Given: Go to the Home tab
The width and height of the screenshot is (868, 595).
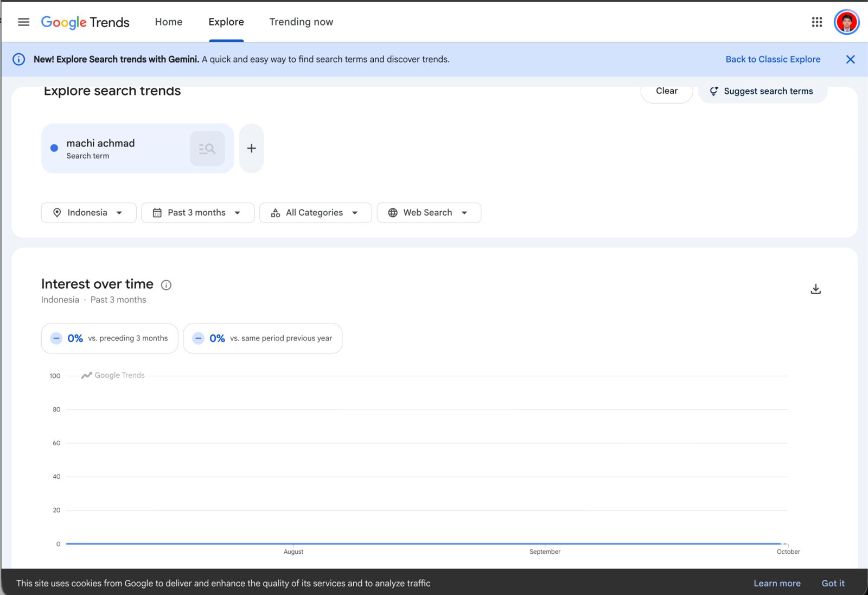Looking at the screenshot, I should click(x=169, y=22).
